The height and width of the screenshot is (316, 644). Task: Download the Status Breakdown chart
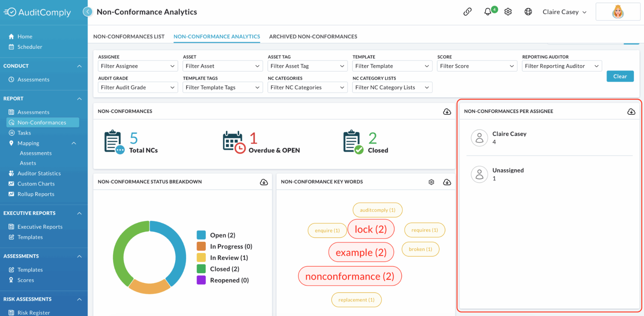(264, 182)
